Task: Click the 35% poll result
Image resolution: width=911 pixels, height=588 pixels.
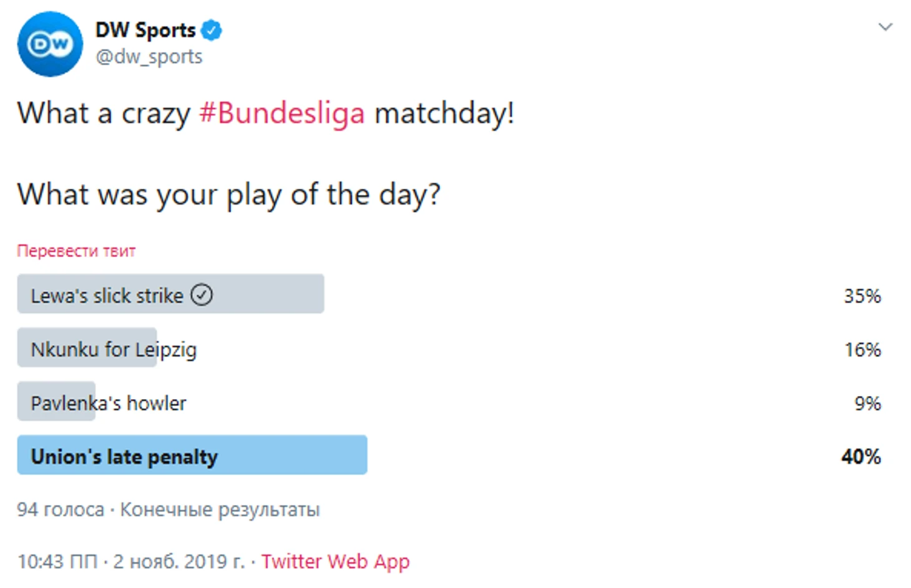Action: (862, 296)
